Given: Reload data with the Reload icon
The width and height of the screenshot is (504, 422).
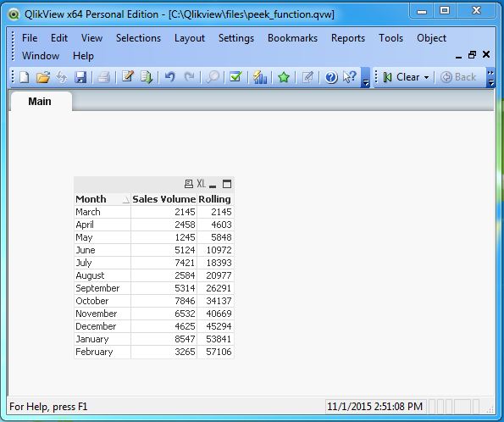Looking at the screenshot, I should (x=147, y=77).
